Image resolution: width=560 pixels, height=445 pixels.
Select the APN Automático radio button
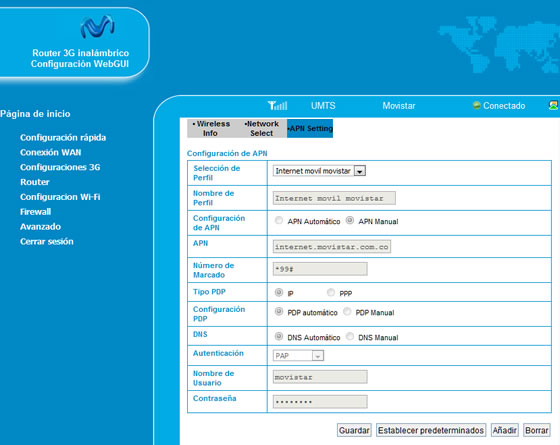click(x=279, y=220)
